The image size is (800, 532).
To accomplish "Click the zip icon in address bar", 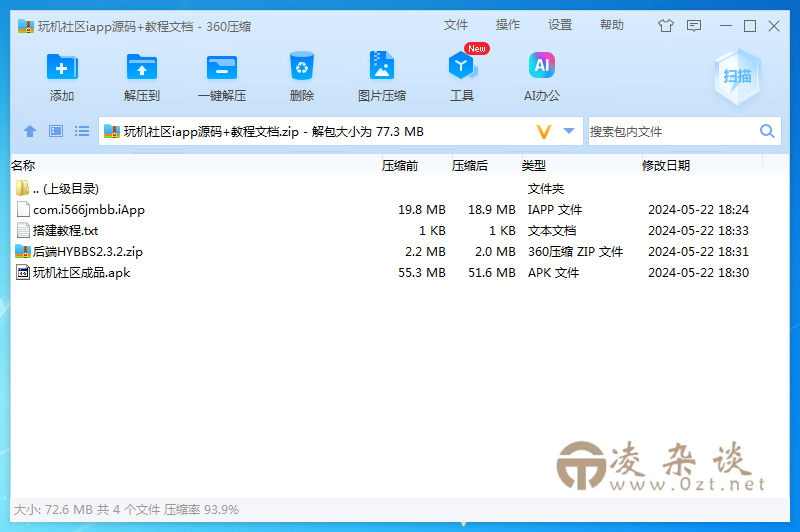I will tap(112, 132).
